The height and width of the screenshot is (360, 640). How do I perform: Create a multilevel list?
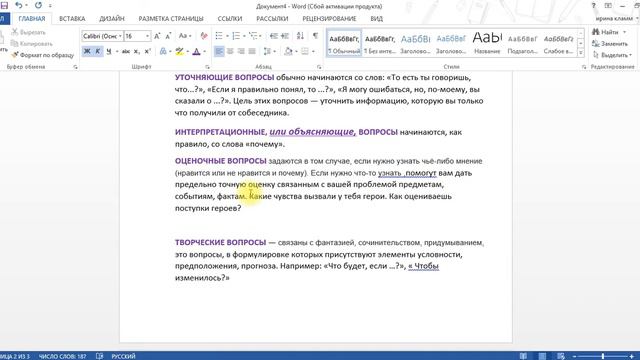(253, 36)
